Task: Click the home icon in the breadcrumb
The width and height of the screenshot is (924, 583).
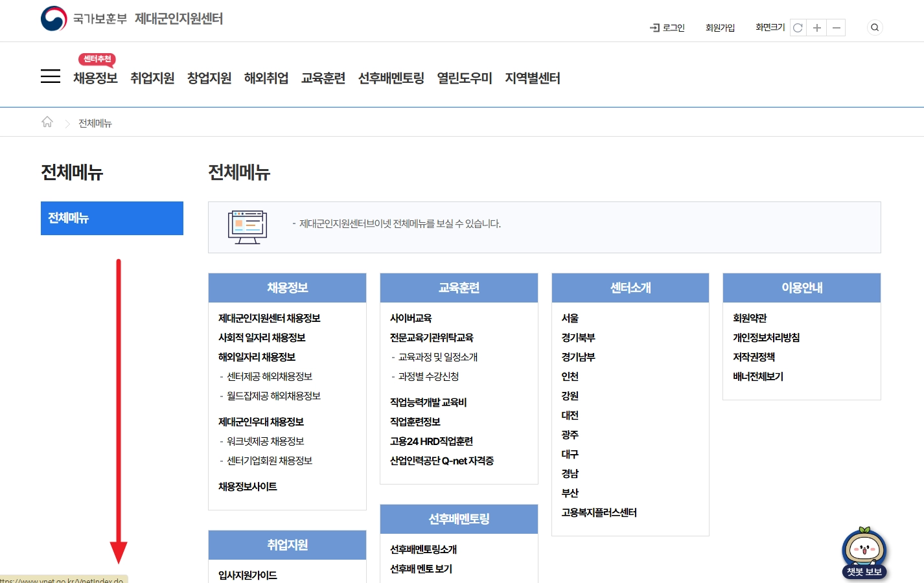Action: [47, 121]
